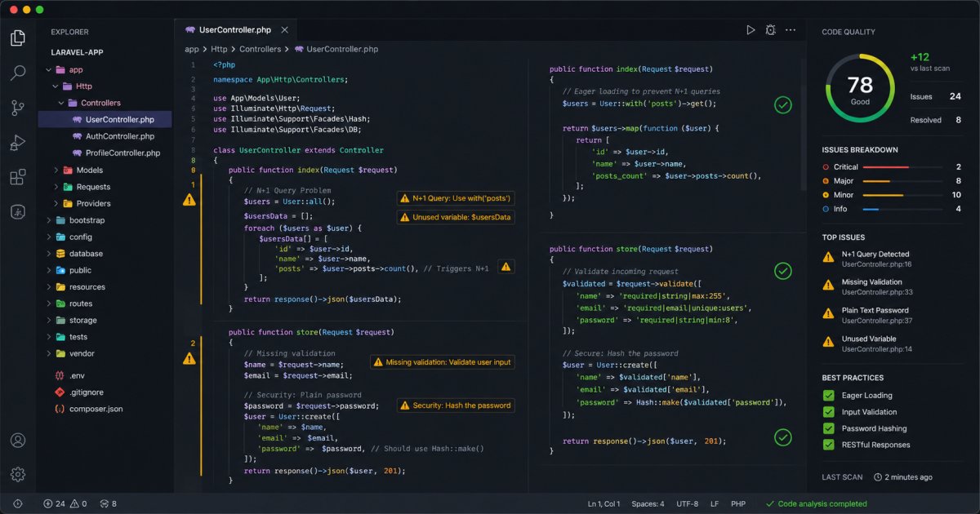Click UTF-8 encoding in status bar
Image resolution: width=980 pixels, height=514 pixels.
(688, 504)
